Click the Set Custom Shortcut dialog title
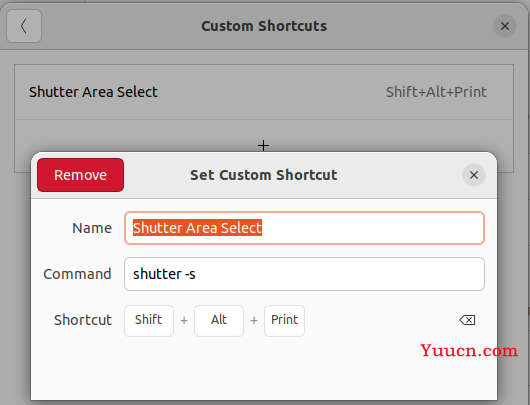Viewport: 530px width, 405px height. [x=264, y=175]
